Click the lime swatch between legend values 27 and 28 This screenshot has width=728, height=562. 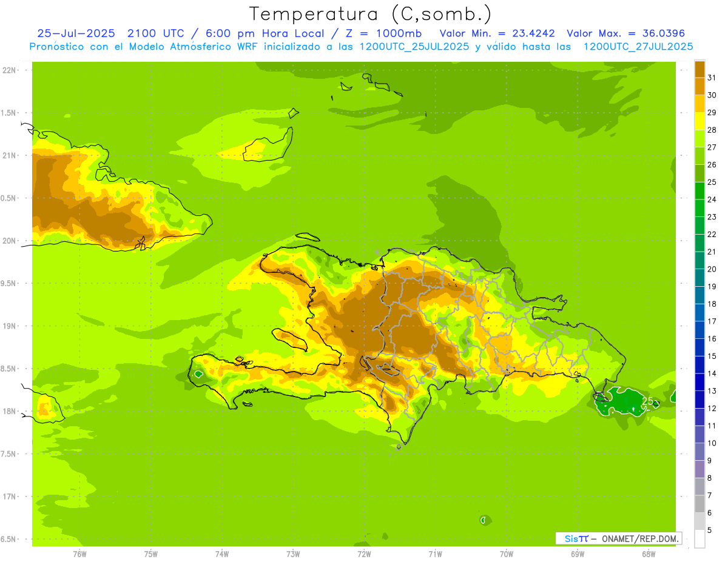tap(699, 139)
